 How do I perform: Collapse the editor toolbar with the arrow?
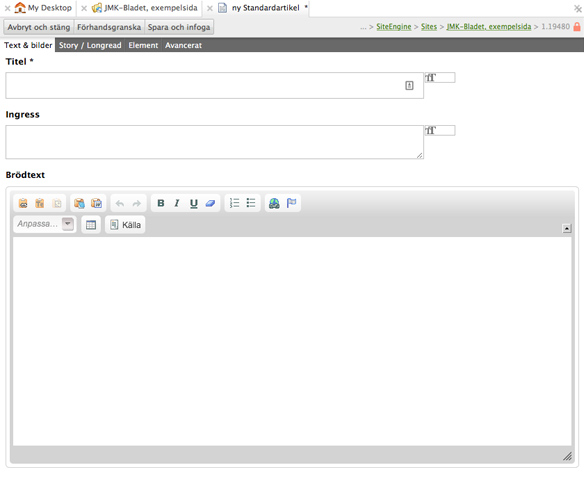(566, 228)
